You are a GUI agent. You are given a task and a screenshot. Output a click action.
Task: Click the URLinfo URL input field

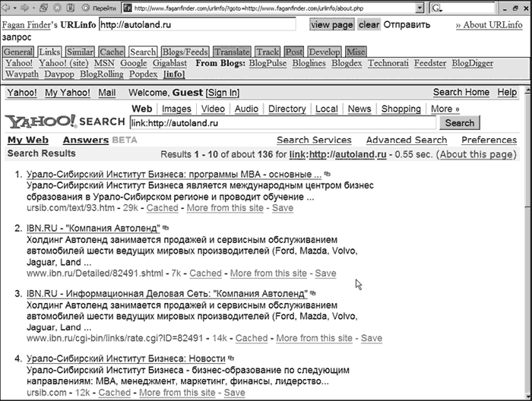coord(196,25)
